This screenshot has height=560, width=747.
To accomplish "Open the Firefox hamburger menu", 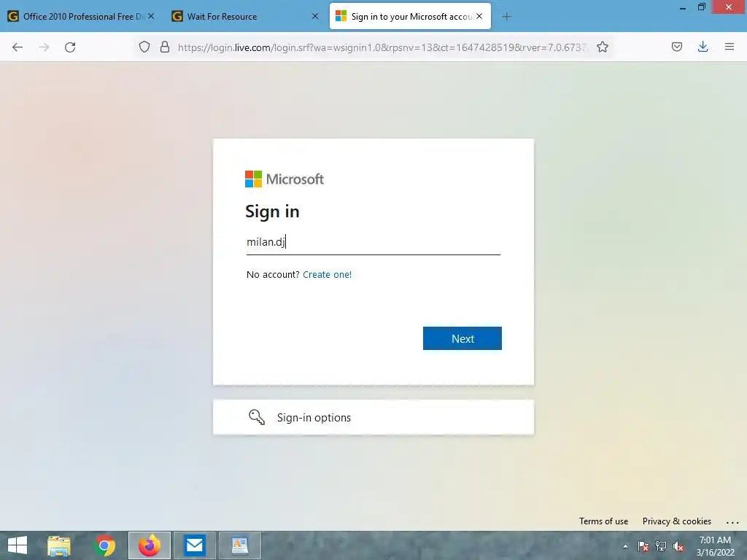I will (729, 47).
